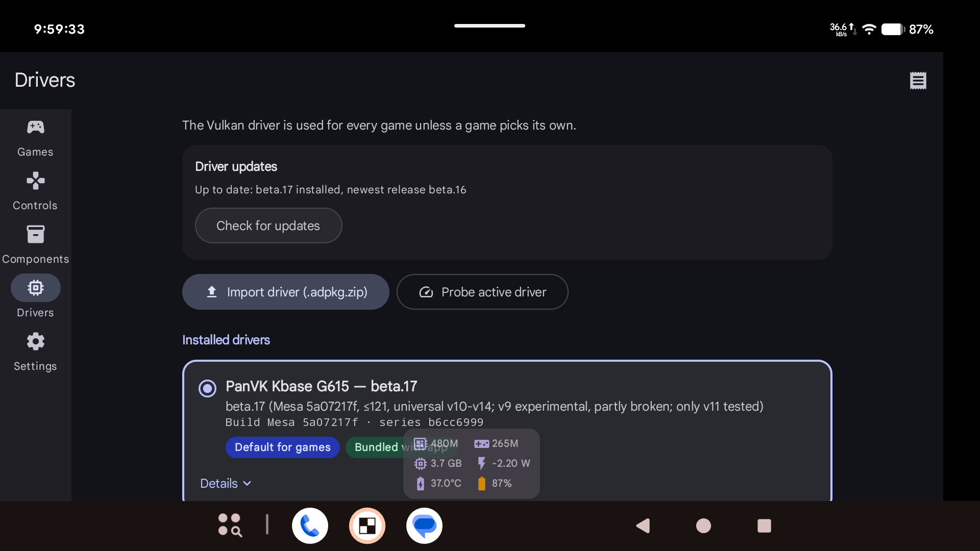Tap the Android recents square button
The width and height of the screenshot is (980, 551).
click(x=764, y=525)
